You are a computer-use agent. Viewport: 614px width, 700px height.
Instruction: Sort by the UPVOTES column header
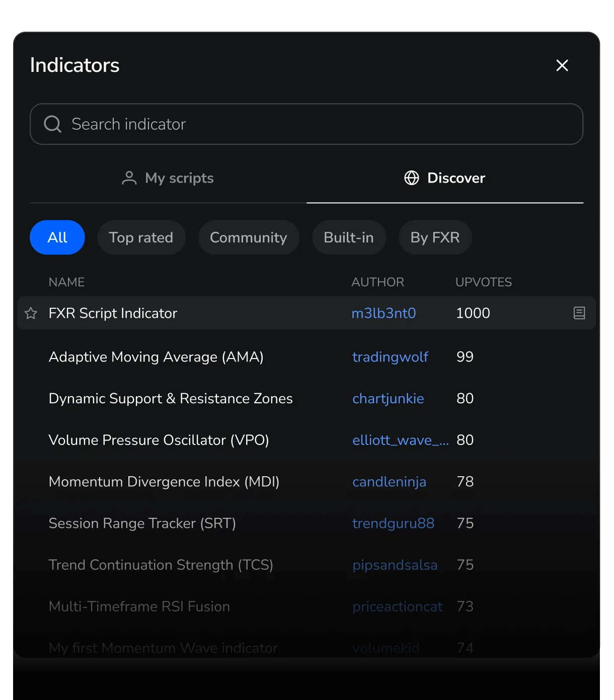tap(483, 282)
